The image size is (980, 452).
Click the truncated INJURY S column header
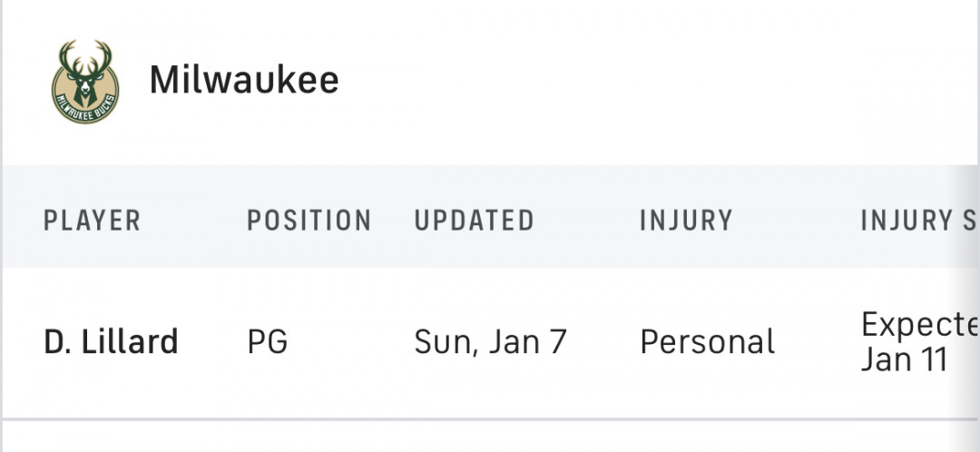coord(919,220)
